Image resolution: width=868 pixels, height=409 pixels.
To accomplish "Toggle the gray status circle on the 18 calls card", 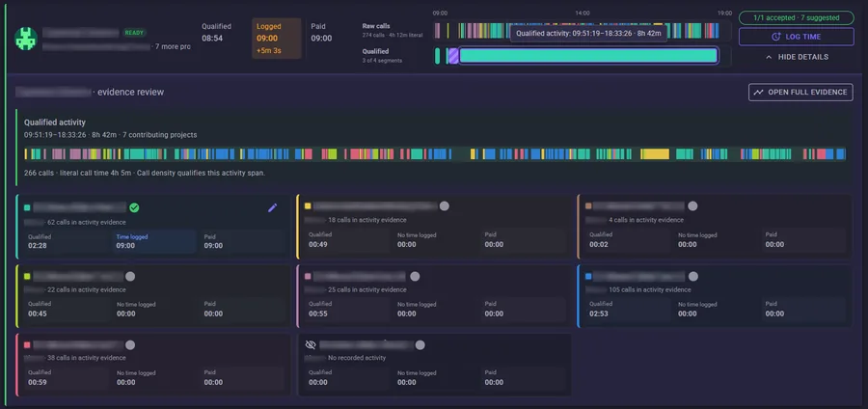I will 444,205.
